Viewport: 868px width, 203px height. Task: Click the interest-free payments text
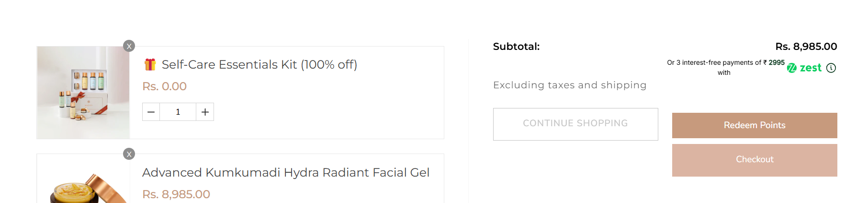tap(725, 63)
